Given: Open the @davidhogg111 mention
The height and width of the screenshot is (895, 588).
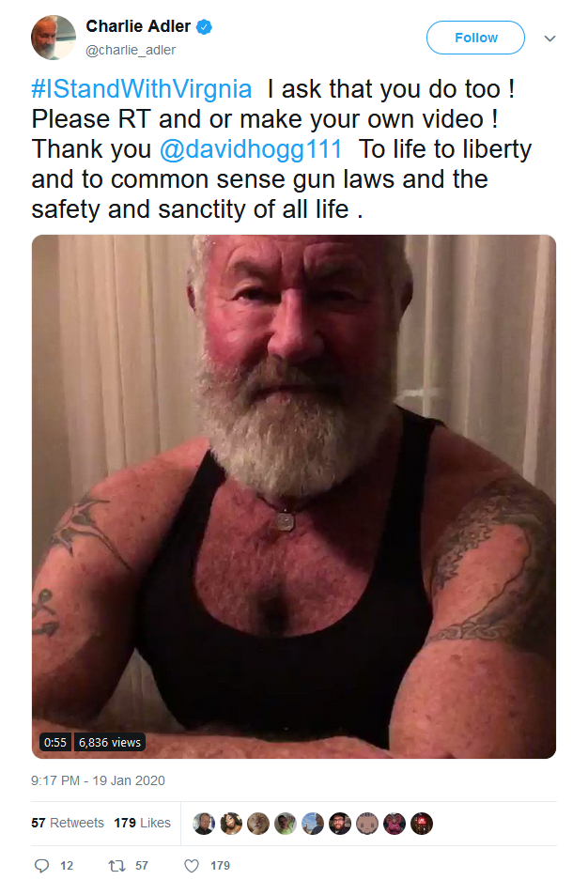Looking at the screenshot, I should click(251, 149).
